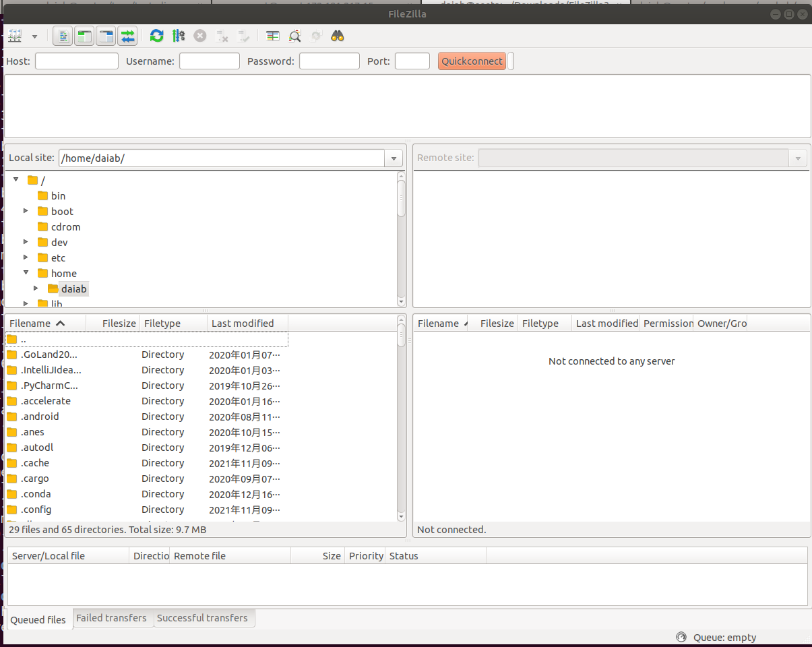This screenshot has height=647, width=812.
Task: Switch to Failed transfers tab
Action: tap(111, 618)
